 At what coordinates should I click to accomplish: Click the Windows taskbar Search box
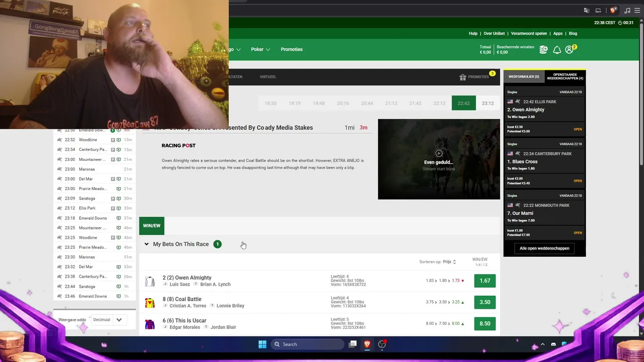307,344
